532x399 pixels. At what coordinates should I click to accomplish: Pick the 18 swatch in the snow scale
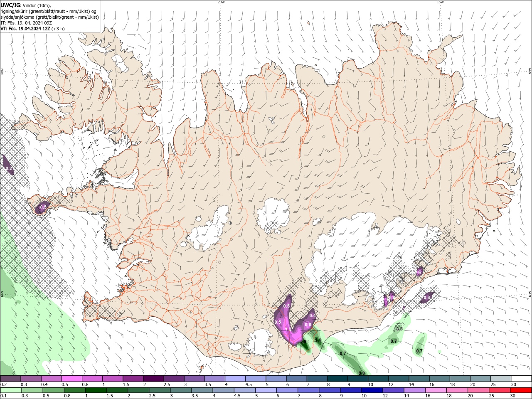(460, 379)
